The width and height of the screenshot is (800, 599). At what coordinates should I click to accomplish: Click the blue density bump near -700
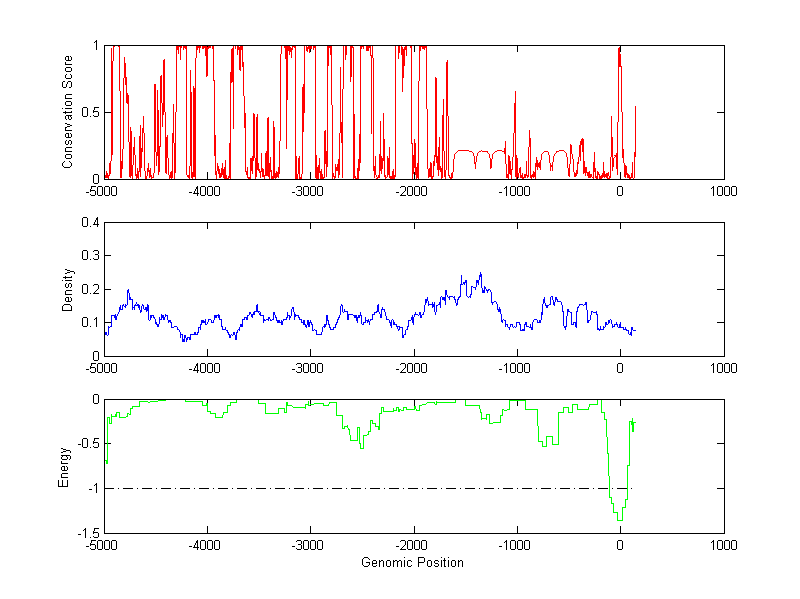click(x=549, y=298)
